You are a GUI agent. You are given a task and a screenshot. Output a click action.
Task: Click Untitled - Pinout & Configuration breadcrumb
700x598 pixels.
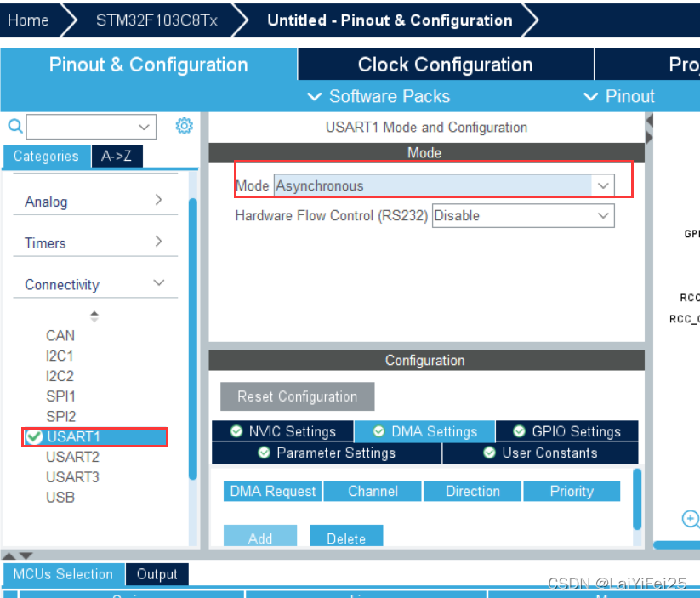click(x=390, y=20)
